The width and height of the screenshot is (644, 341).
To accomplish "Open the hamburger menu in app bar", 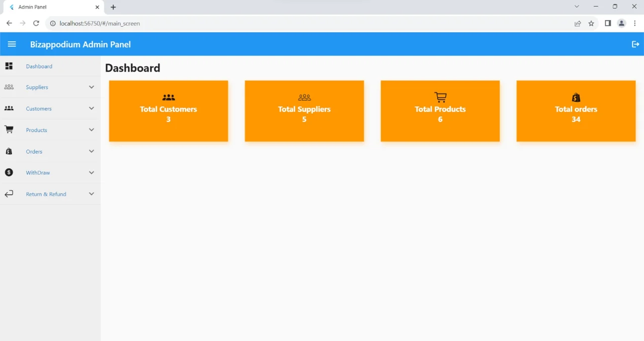I will (x=12, y=44).
